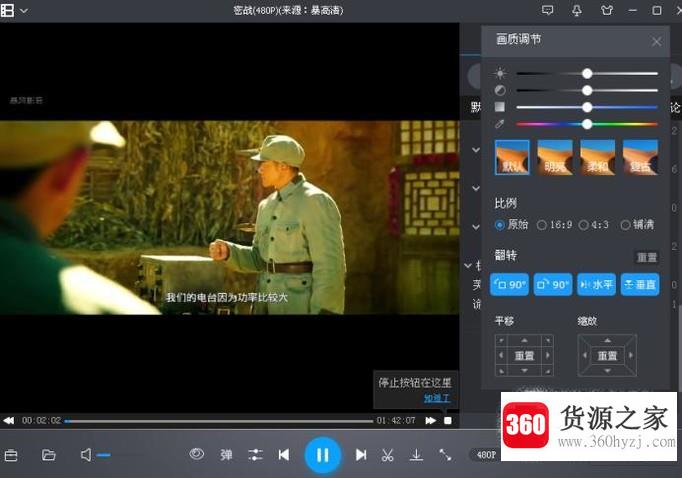Rotate video 90° clockwise button
This screenshot has height=478, width=682.
coord(553,284)
